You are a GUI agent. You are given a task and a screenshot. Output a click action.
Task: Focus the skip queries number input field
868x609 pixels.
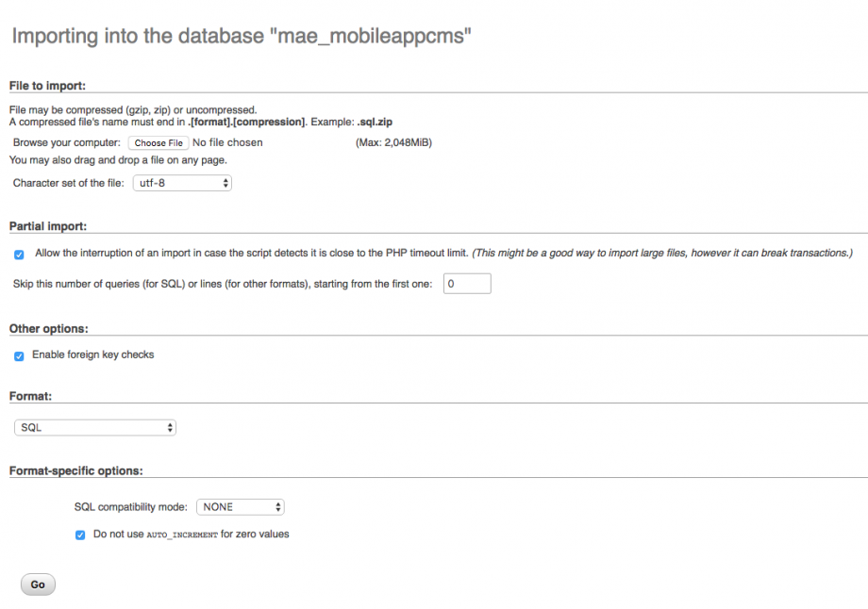466,284
